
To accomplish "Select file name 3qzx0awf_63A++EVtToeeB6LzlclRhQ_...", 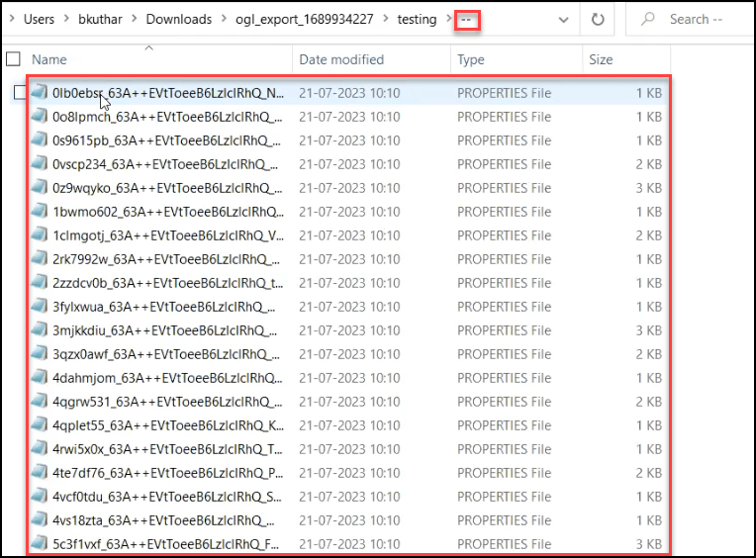I will tap(166, 353).
